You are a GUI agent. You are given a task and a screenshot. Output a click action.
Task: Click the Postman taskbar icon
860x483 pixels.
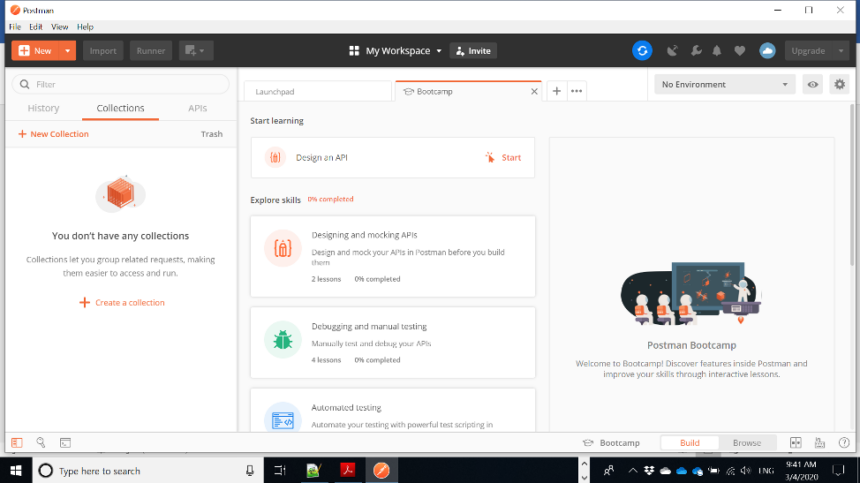point(381,470)
